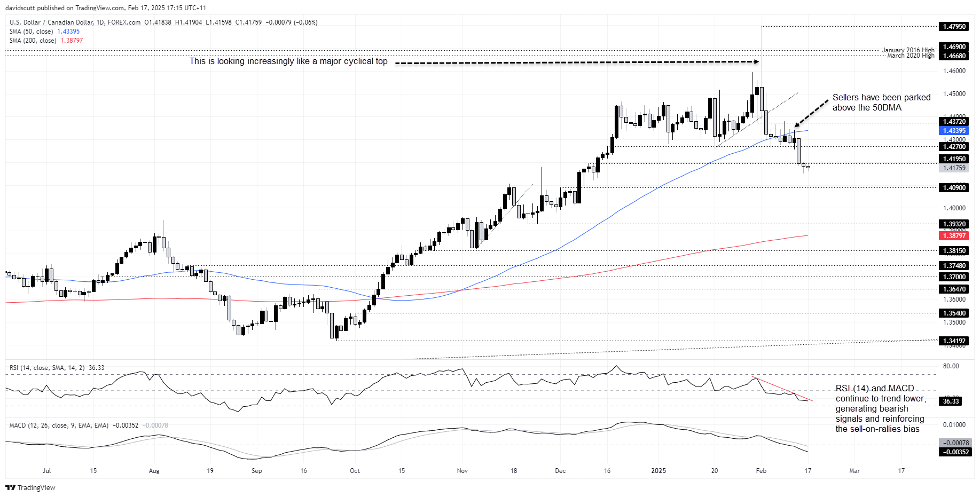Viewport: 980px width, 497px height.
Task: Select the 'major cyclical top' annotation text
Action: (x=288, y=61)
